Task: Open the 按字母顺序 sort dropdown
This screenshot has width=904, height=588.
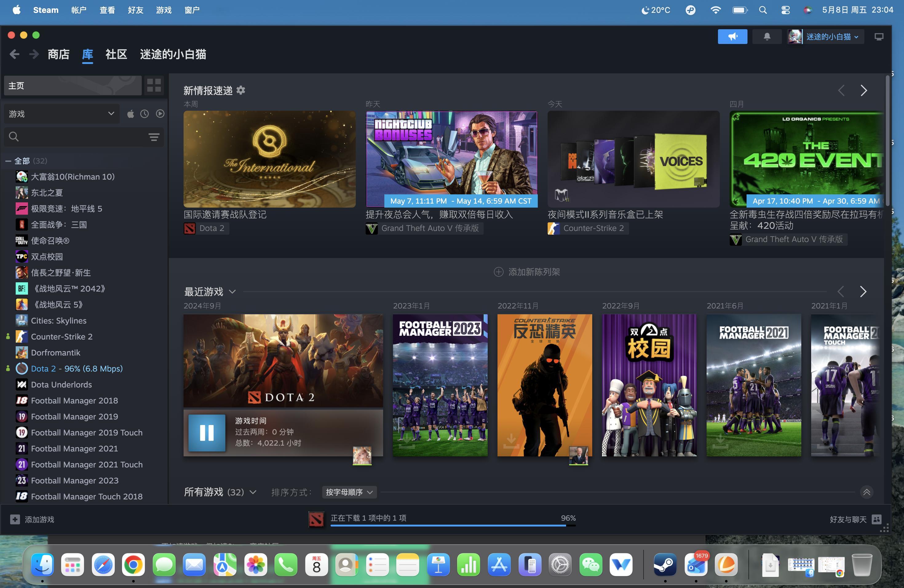Action: coord(349,492)
